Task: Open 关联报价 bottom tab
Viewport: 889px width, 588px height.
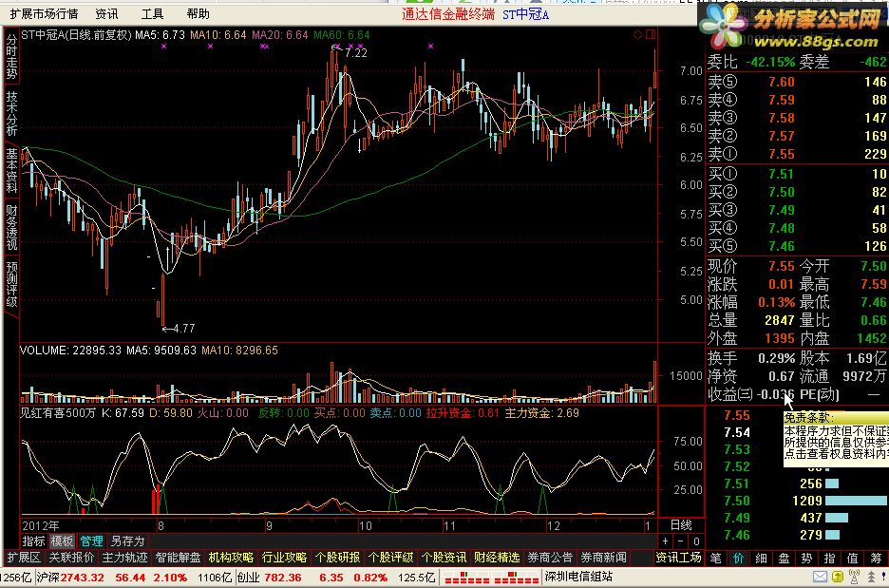Action: (x=71, y=558)
